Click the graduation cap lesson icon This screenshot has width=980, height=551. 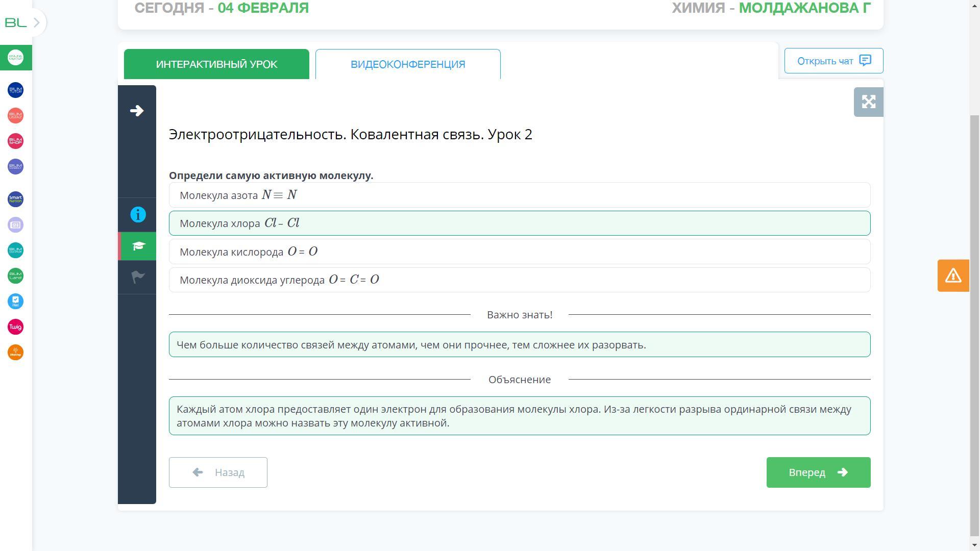point(138,246)
